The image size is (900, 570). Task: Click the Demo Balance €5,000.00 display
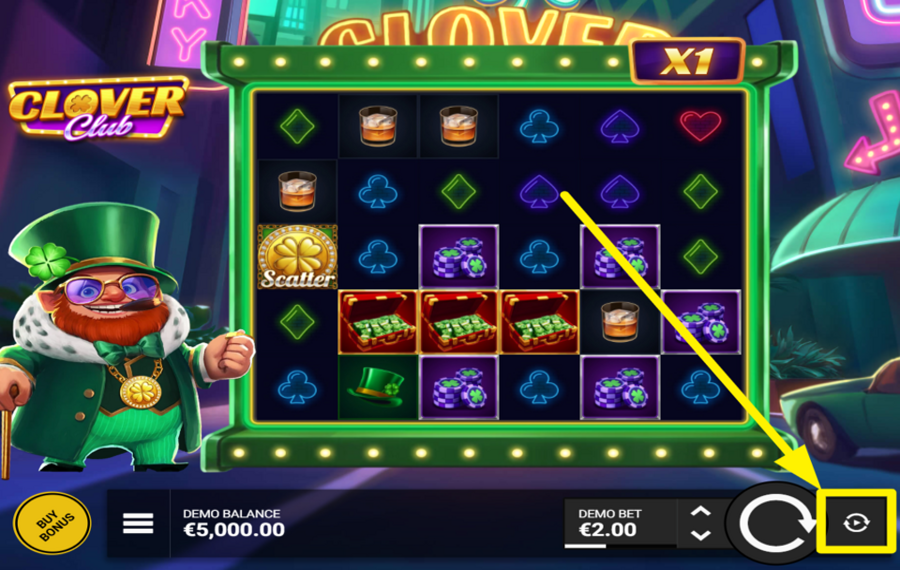pos(234,523)
